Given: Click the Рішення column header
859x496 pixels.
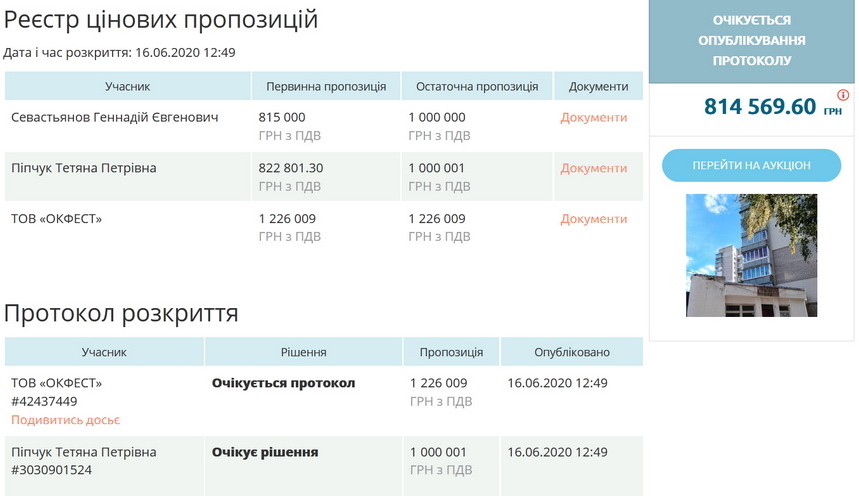Looking at the screenshot, I should (x=304, y=352).
